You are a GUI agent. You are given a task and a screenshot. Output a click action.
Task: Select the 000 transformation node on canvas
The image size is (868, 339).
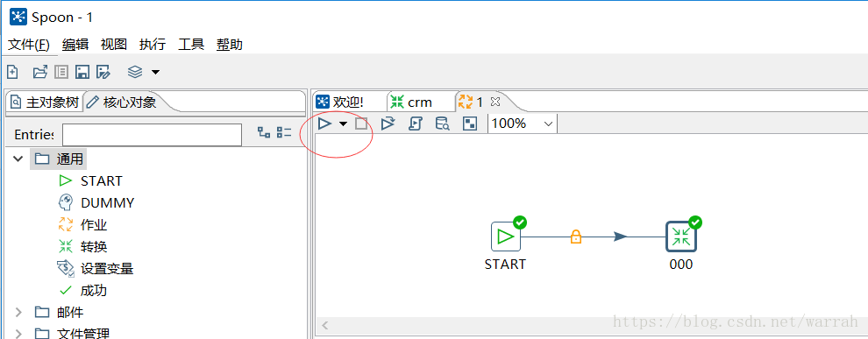(x=681, y=237)
